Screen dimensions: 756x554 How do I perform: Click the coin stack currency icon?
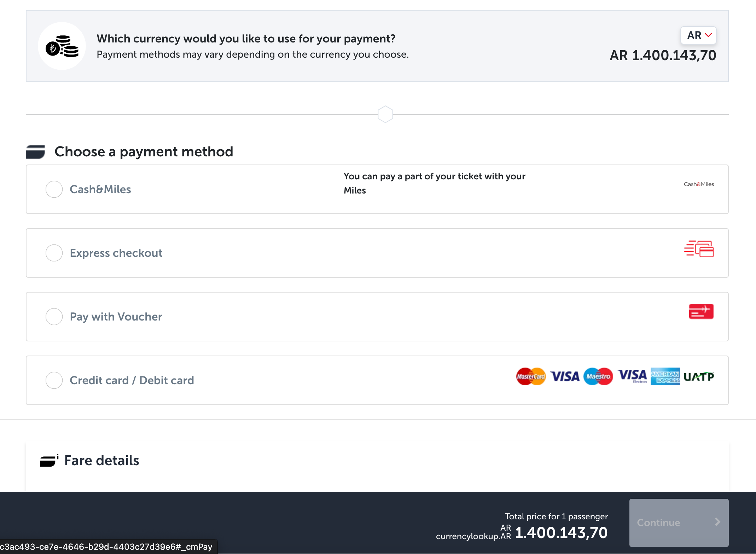click(62, 46)
